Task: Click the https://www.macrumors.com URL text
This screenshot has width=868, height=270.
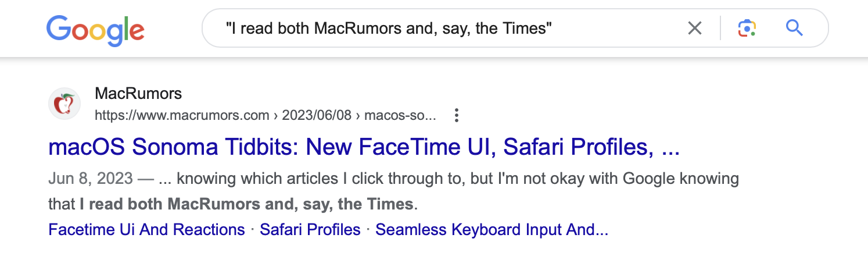Action: point(182,115)
